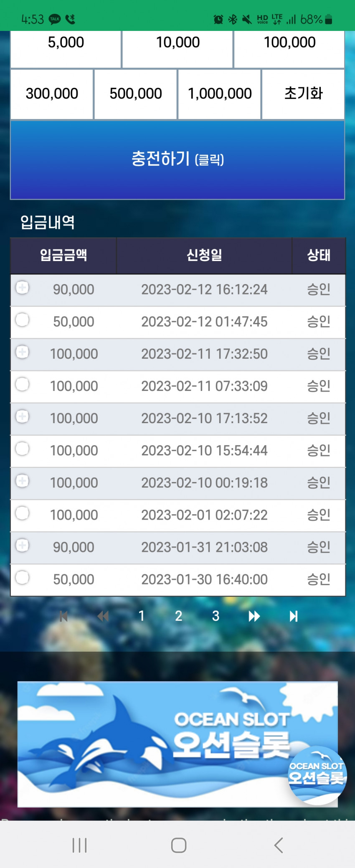Expand the 2023-02-11 17:32:50 deposit row
Screen dimensions: 355x868
[23, 352]
